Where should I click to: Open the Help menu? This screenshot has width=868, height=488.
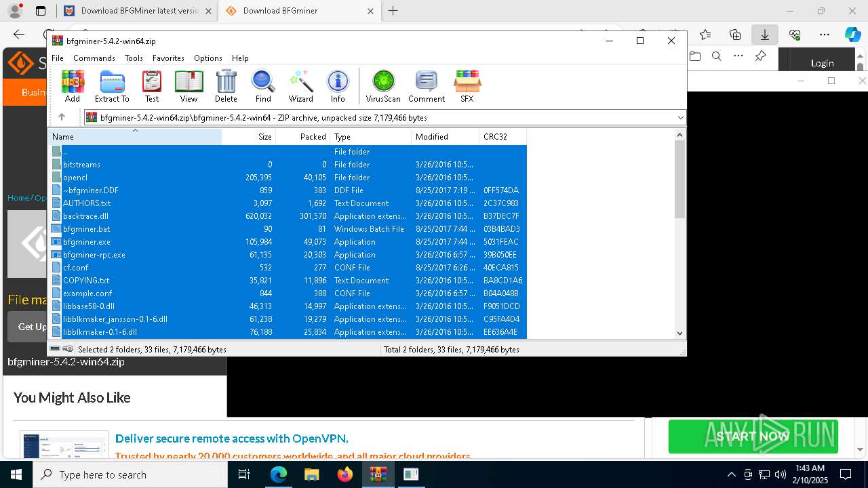[x=240, y=58]
